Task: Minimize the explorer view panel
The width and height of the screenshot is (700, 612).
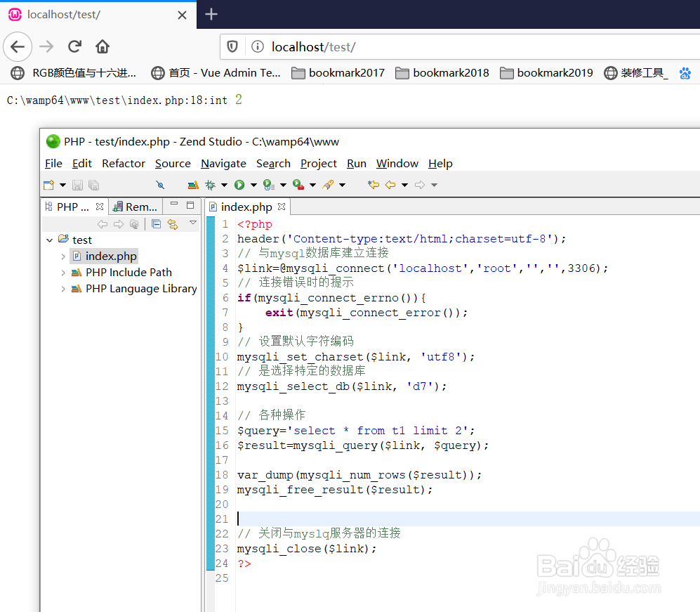Action: tap(174, 204)
